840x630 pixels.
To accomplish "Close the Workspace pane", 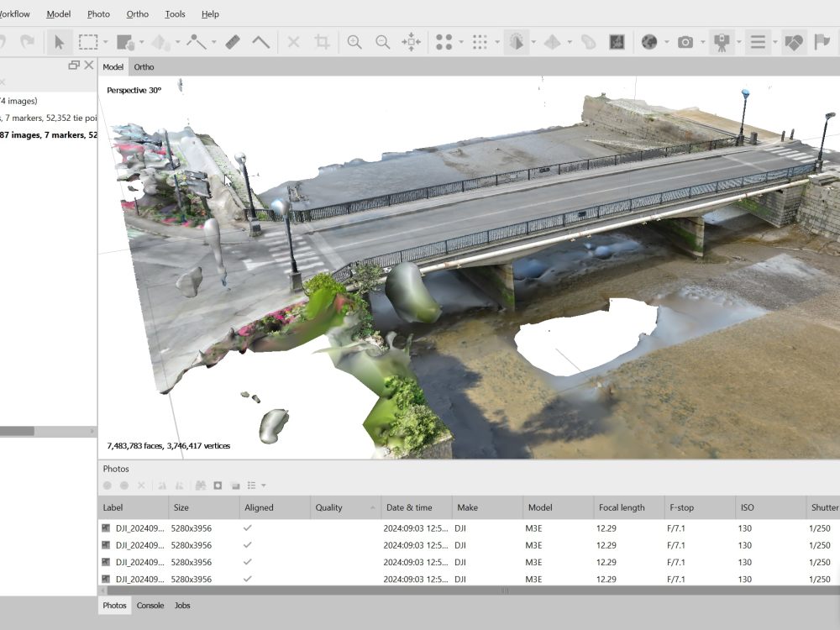I will [x=89, y=65].
